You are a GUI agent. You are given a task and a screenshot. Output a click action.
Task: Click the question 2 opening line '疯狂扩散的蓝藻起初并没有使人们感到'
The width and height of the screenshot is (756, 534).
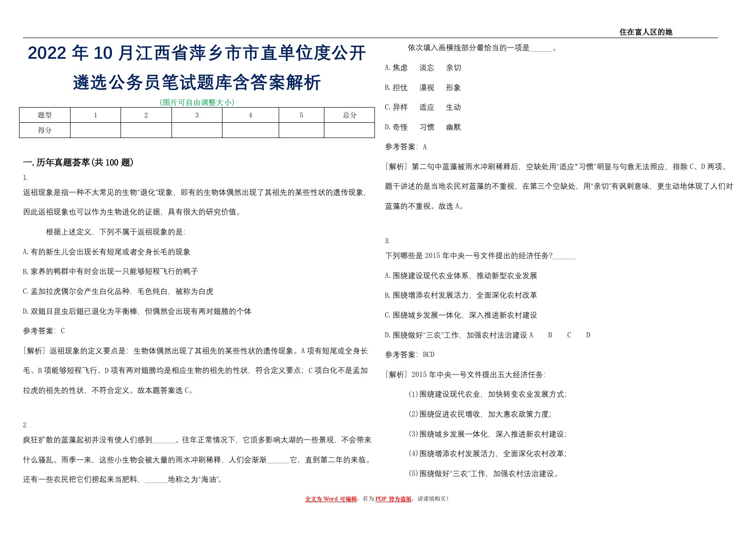point(88,440)
